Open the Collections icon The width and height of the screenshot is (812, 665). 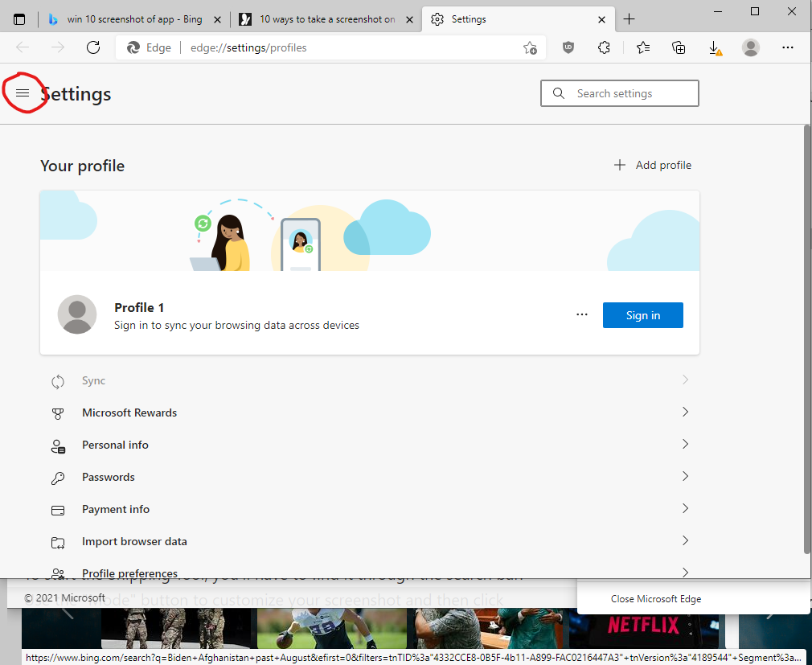tap(679, 47)
